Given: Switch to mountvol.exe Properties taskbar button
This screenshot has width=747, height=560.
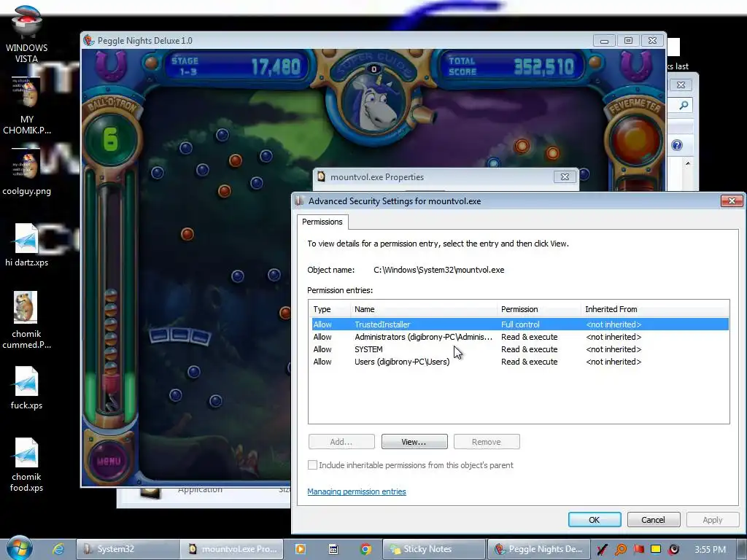Looking at the screenshot, I should (232, 549).
